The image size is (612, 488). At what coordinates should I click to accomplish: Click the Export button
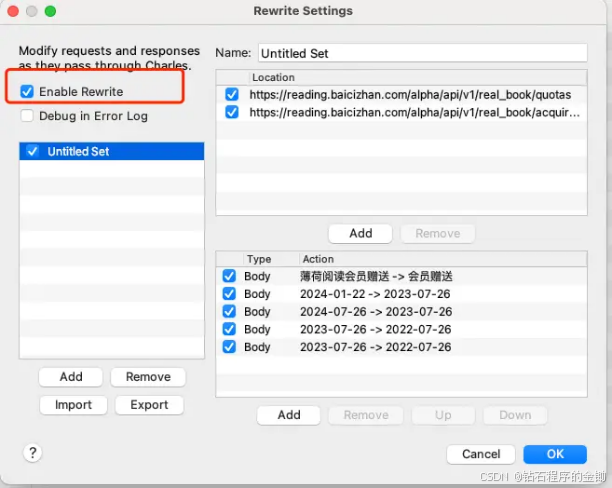tap(149, 405)
